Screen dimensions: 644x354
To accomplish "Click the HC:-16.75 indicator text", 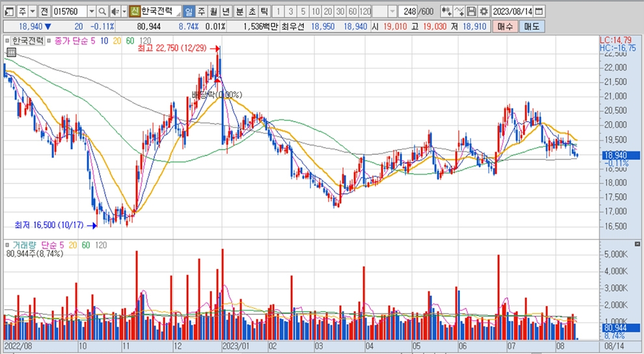I will coord(617,48).
